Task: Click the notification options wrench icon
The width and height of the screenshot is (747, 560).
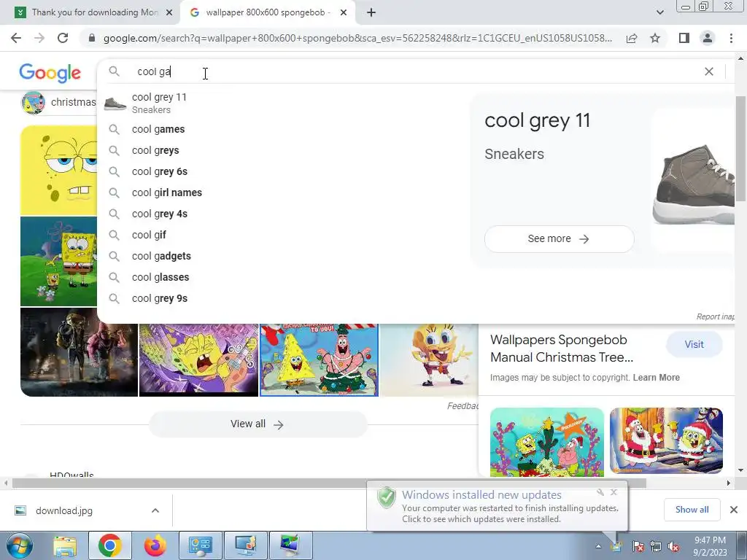Action: [x=600, y=492]
